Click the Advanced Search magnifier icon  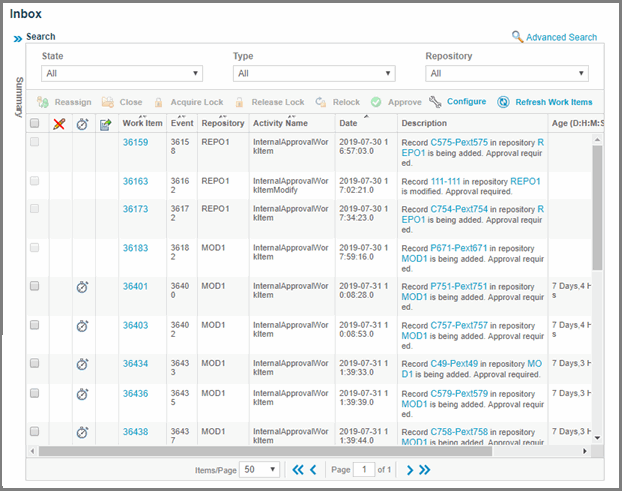click(x=517, y=37)
